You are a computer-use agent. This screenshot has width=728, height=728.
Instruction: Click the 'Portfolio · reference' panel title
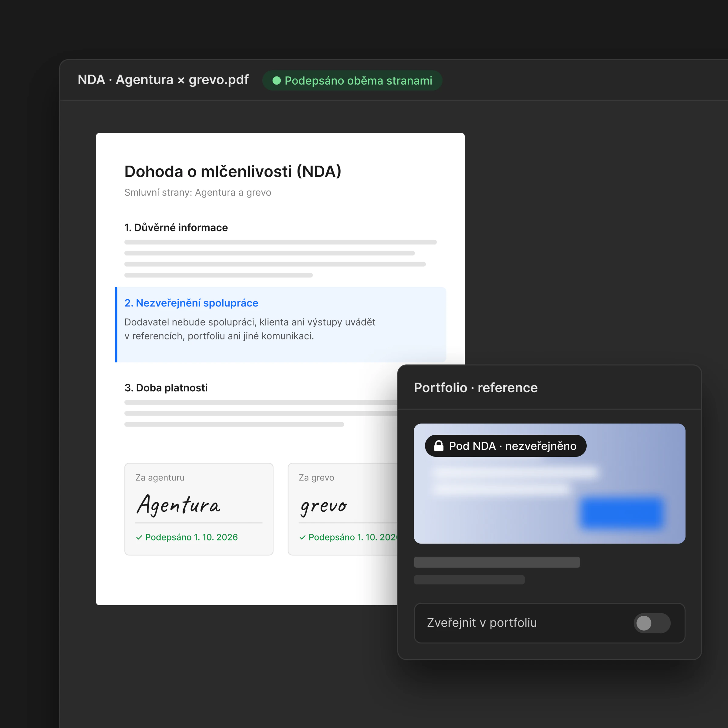tap(476, 388)
